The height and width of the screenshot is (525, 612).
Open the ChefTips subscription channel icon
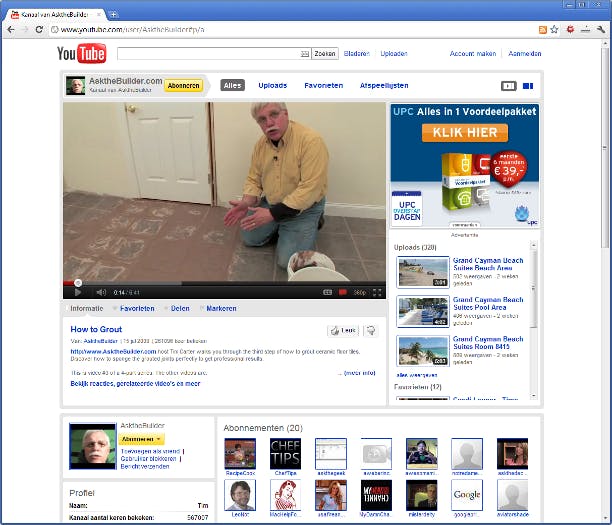click(x=285, y=454)
